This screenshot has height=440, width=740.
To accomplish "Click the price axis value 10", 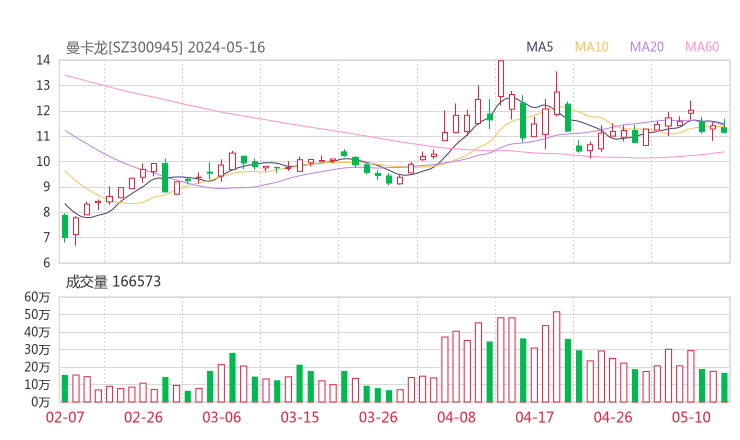I will pyautogui.click(x=43, y=161).
